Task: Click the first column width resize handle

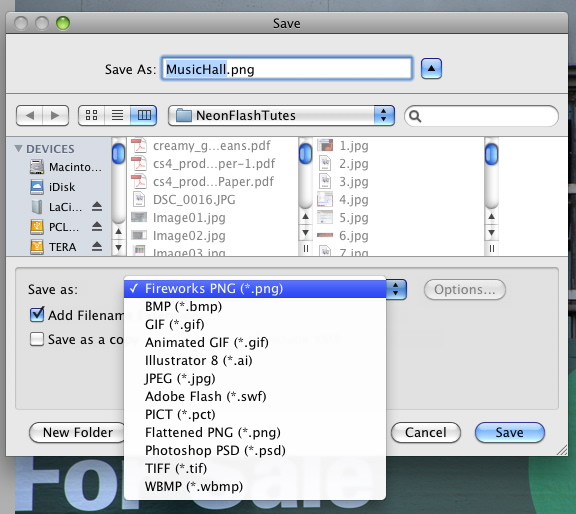Action: 305,249
